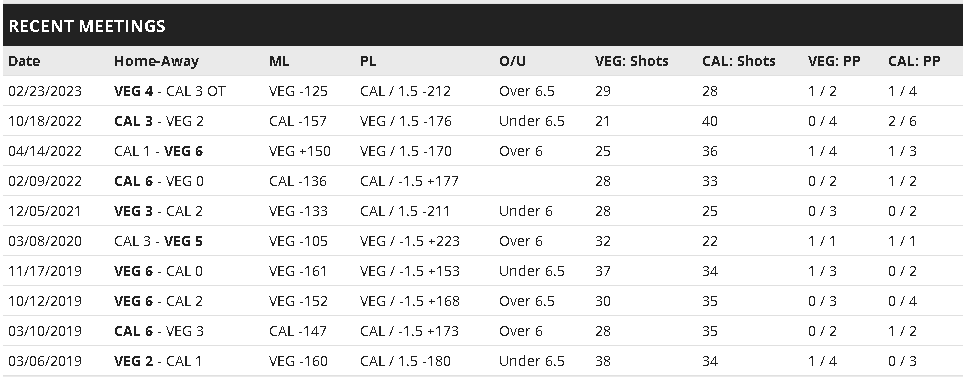The height and width of the screenshot is (377, 968).
Task: Click the VEG: Shots column header
Action: pyautogui.click(x=632, y=61)
